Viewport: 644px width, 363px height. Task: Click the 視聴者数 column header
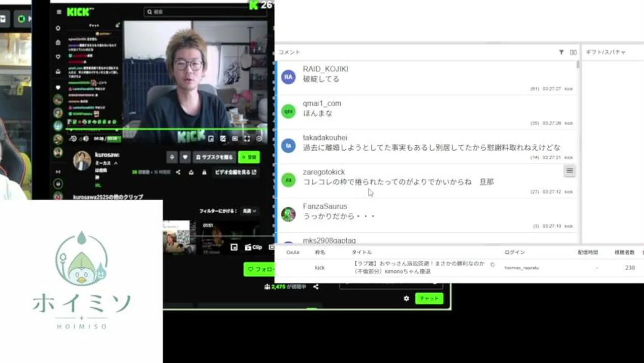click(624, 253)
